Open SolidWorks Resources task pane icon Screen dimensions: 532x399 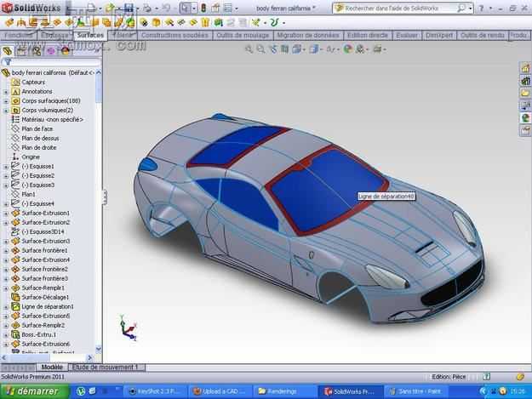pos(525,68)
